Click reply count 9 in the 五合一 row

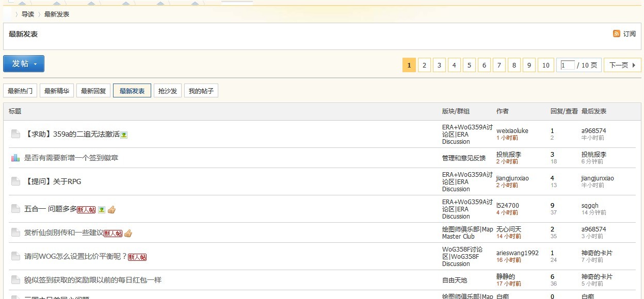point(552,206)
